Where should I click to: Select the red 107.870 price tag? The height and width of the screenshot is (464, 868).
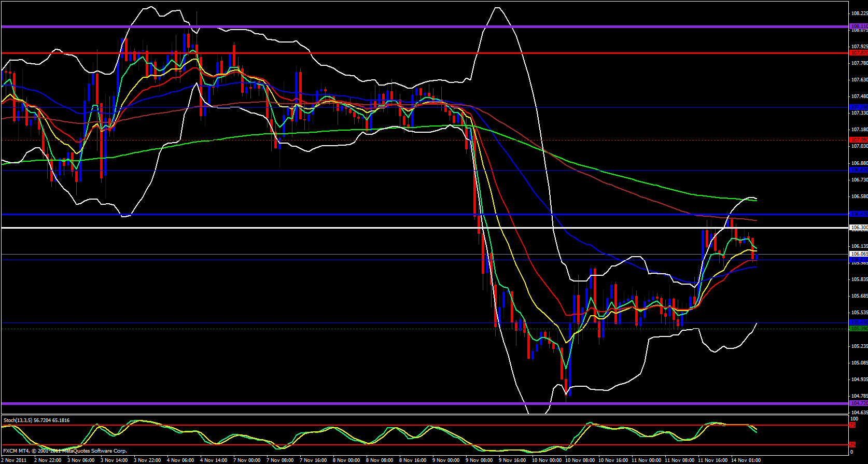858,53
